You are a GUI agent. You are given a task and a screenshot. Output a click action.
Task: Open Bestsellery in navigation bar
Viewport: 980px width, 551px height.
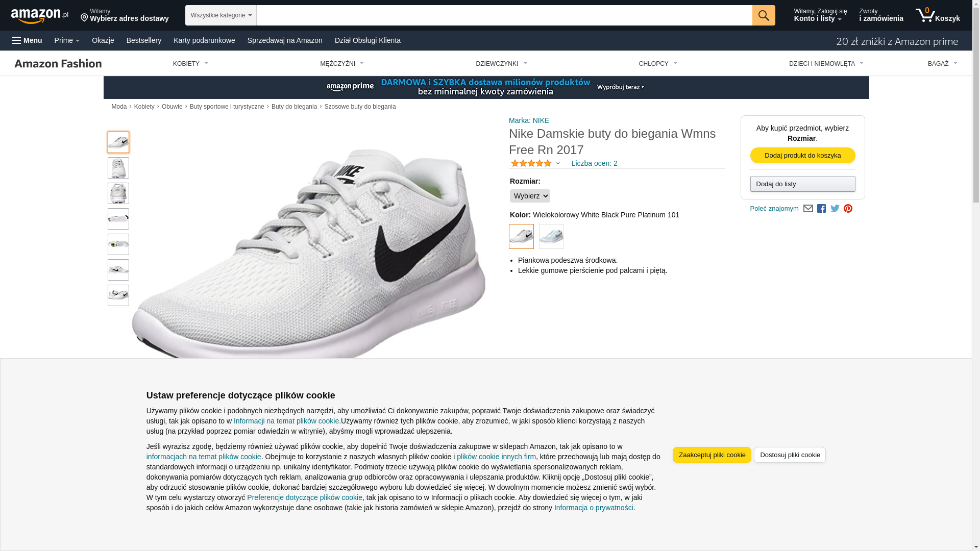pyautogui.click(x=143, y=40)
